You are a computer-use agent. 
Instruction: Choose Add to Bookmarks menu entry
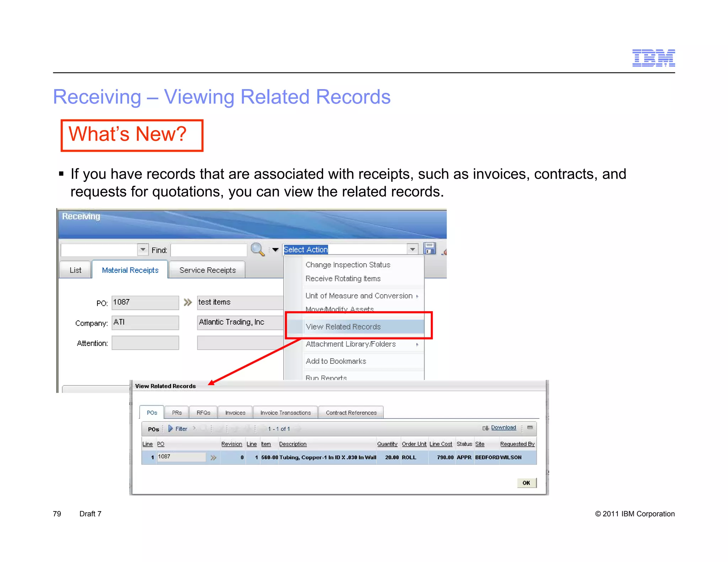[336, 361]
